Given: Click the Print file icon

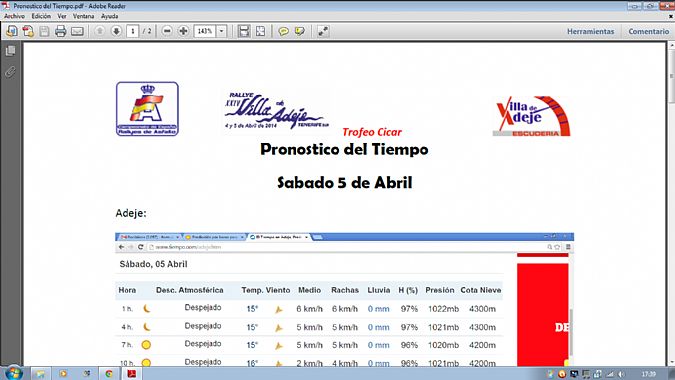Looking at the screenshot, I should coord(61,31).
